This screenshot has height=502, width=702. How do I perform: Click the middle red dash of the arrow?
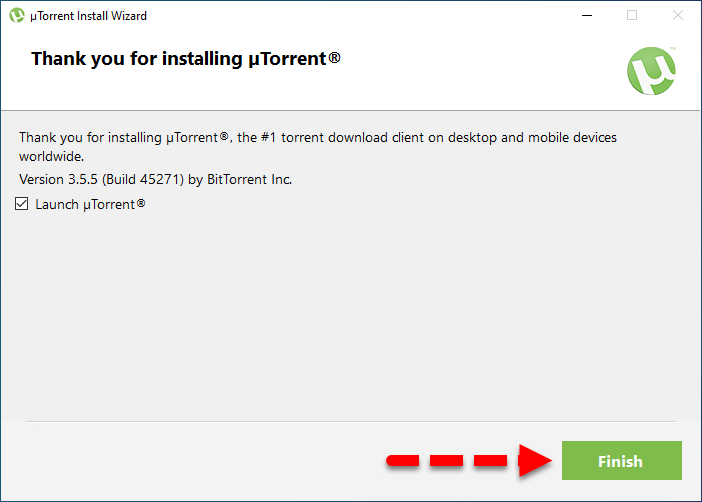click(x=447, y=461)
